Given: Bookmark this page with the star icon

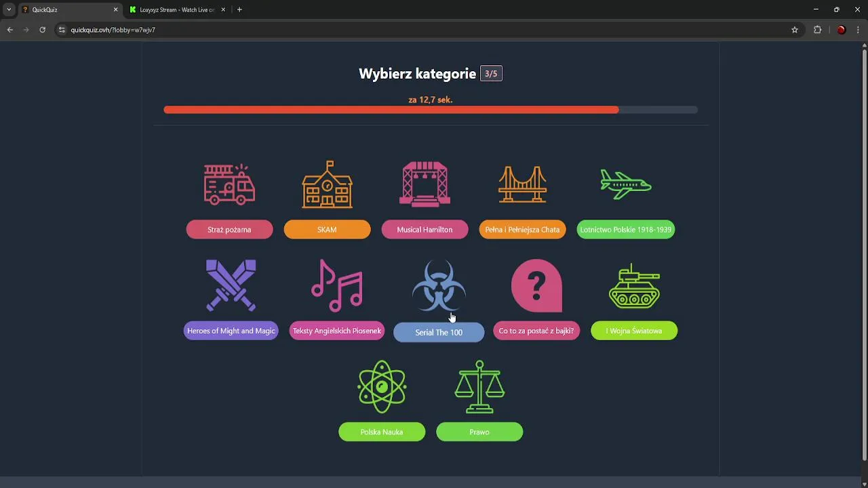Looking at the screenshot, I should pos(795,30).
